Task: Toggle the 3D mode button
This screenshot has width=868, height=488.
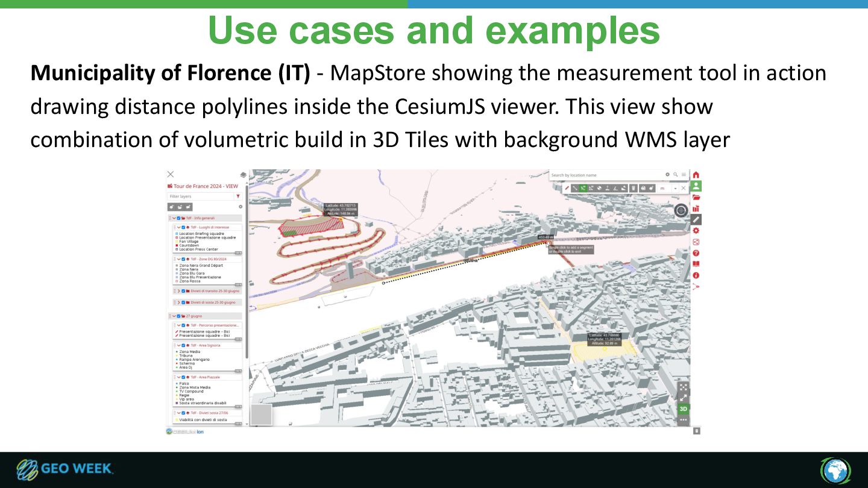Action: pos(683,409)
